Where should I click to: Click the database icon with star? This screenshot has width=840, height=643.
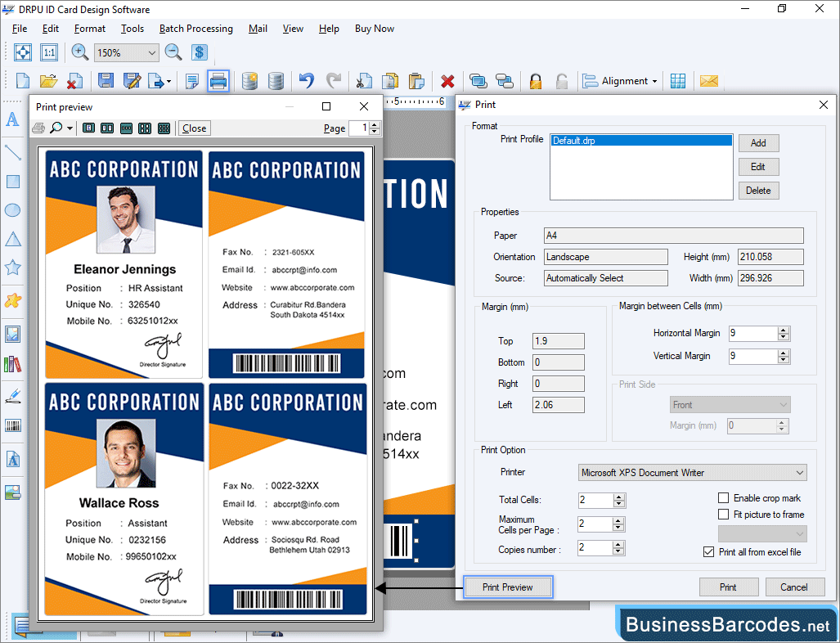[x=249, y=81]
